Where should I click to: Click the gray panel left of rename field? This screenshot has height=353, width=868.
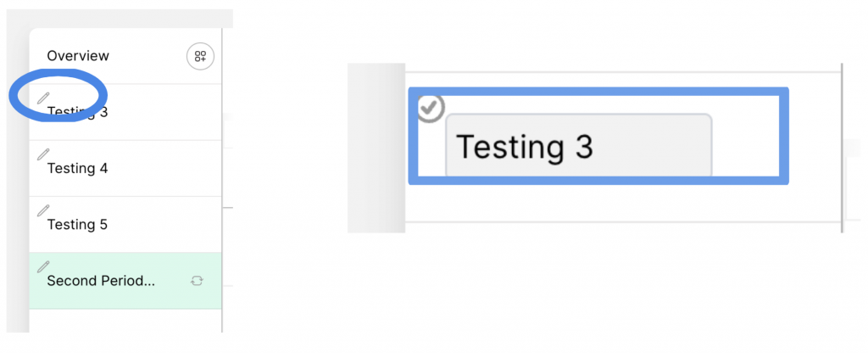tap(376, 147)
